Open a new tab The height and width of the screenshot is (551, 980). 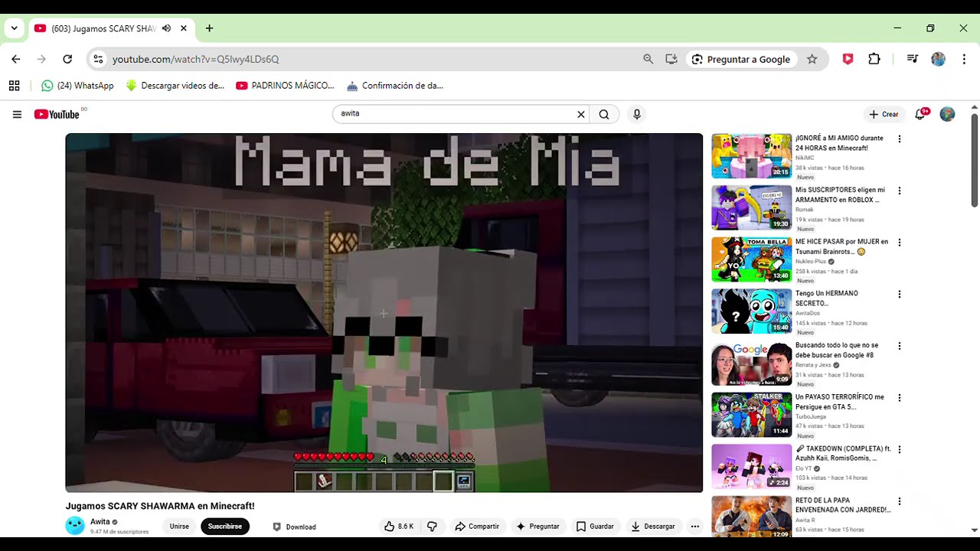209,28
